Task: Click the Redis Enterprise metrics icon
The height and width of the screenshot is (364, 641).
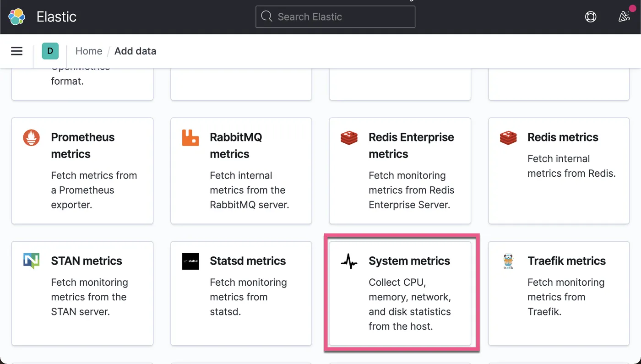Action: point(349,137)
